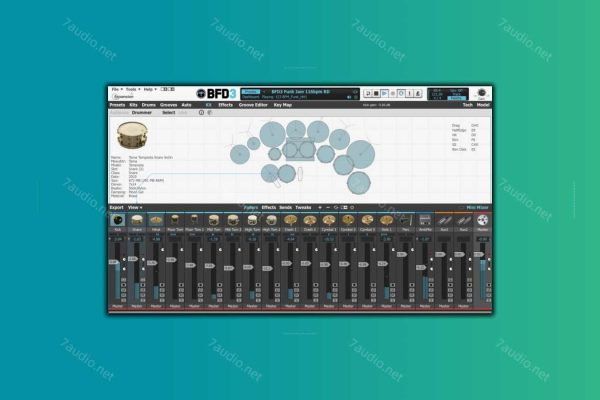Select the High Tom channel icon
The height and width of the screenshot is (400, 600).
[x=252, y=220]
